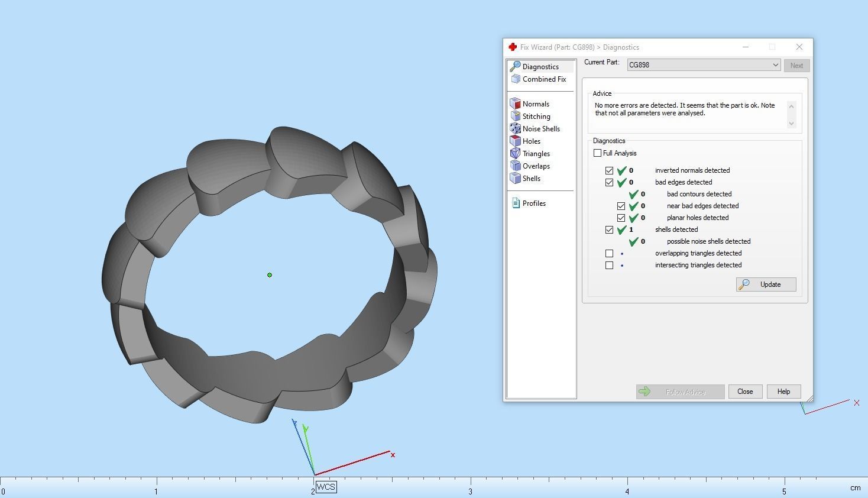
Task: Uncheck inverted normals detected checkbox
Action: 609,170
